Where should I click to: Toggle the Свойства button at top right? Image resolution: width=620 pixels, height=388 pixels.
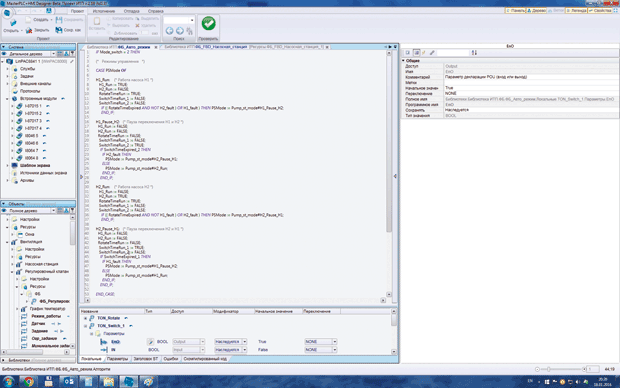click(x=600, y=11)
